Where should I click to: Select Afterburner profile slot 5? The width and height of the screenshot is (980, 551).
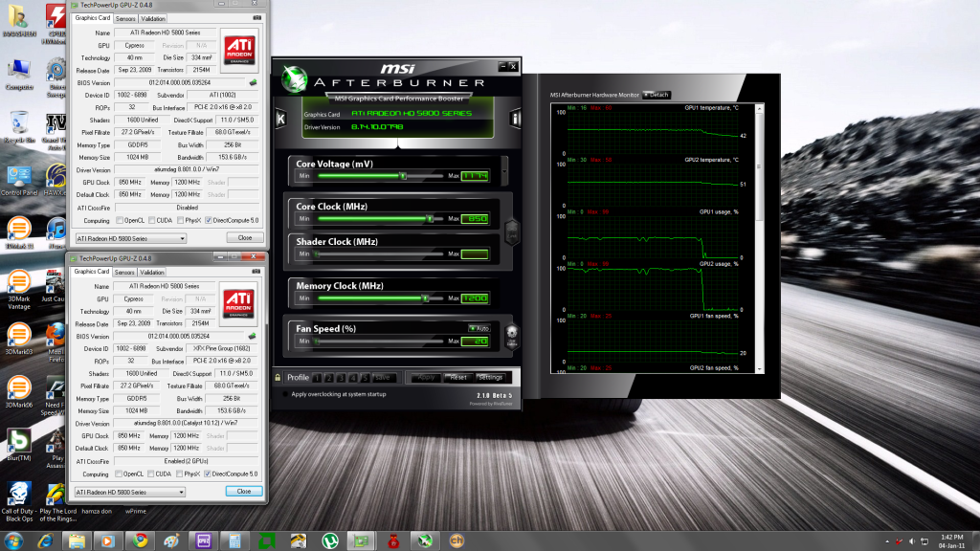tap(365, 377)
